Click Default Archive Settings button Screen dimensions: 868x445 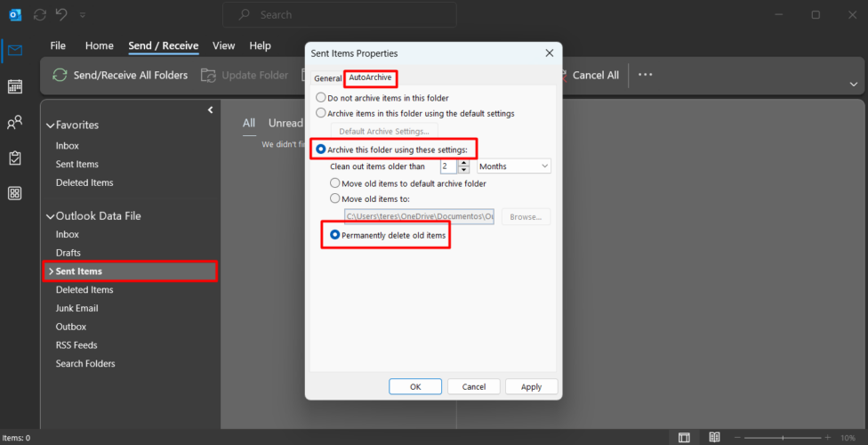384,132
